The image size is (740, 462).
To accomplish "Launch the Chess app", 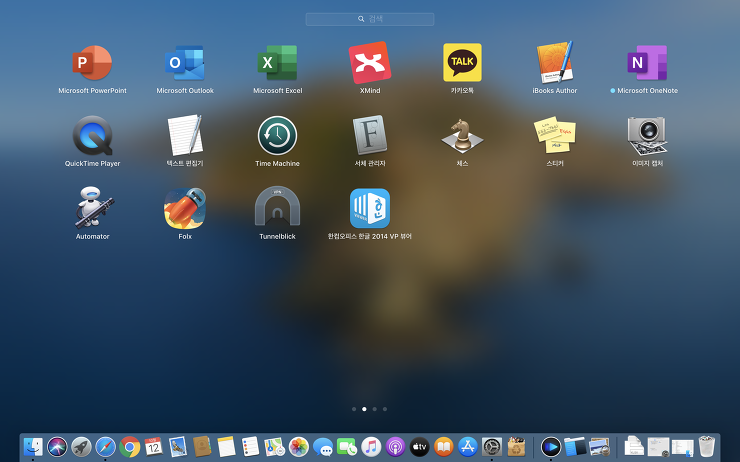I will (462, 136).
